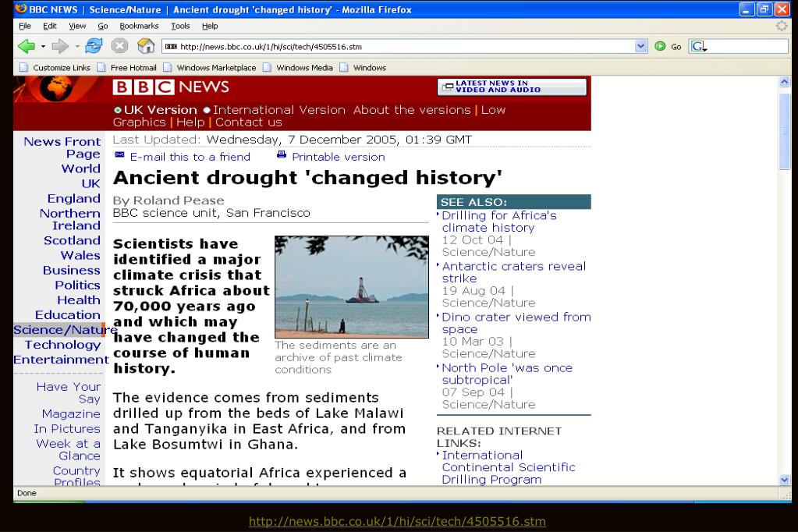The image size is (798, 532).
Task: Open the Printable version link
Action: (339, 157)
